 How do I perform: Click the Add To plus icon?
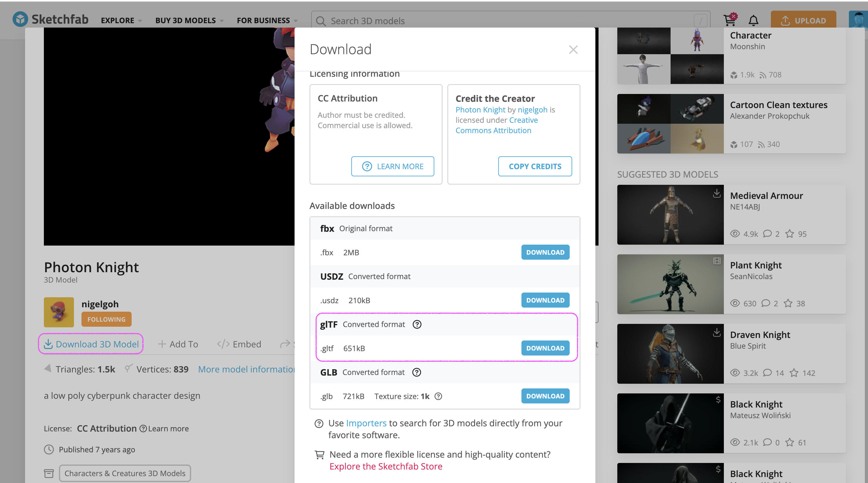[x=162, y=344]
